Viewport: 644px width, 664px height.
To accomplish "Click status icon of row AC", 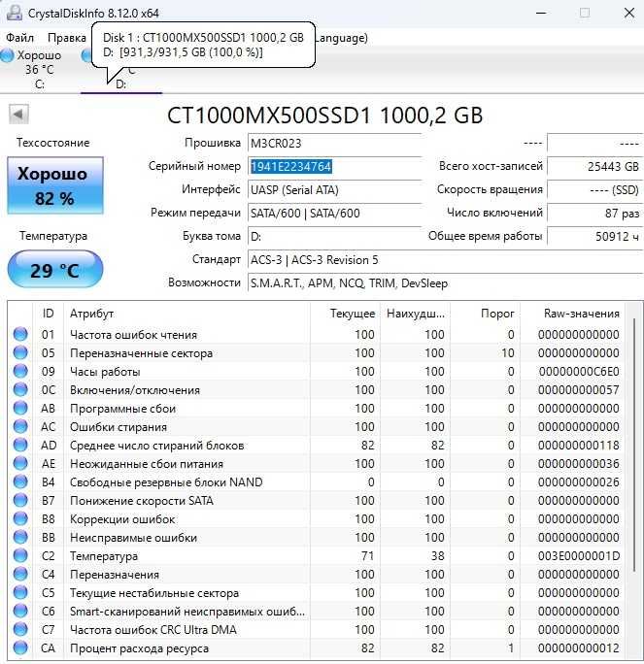I will pos(20,426).
